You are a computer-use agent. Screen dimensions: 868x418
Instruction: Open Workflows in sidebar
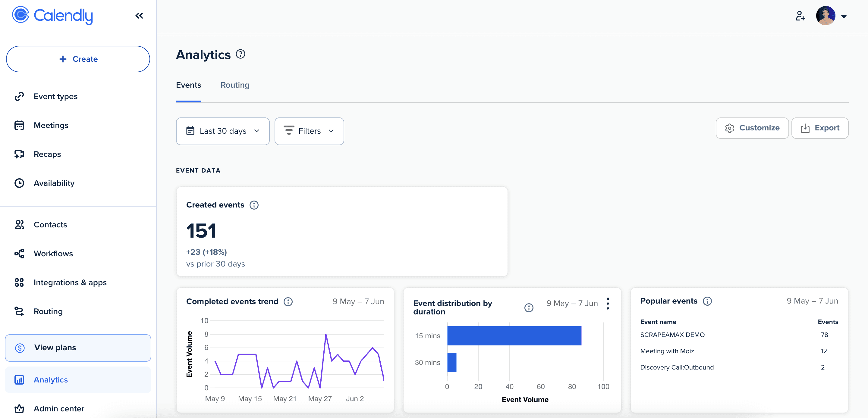pyautogui.click(x=78, y=254)
